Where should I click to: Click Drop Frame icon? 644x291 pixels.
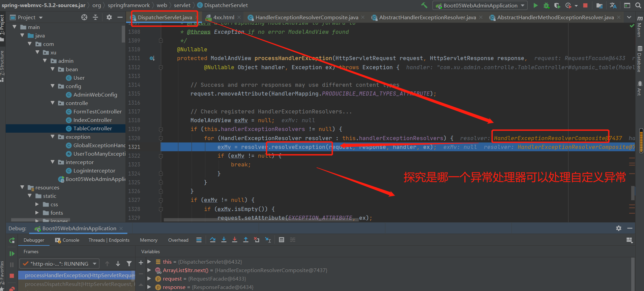[x=257, y=240]
